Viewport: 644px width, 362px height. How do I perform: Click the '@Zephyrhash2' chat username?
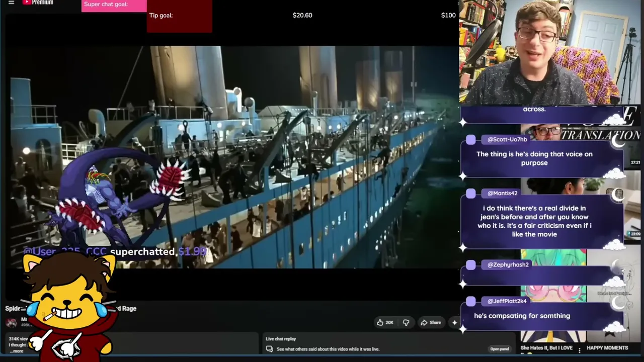click(508, 264)
